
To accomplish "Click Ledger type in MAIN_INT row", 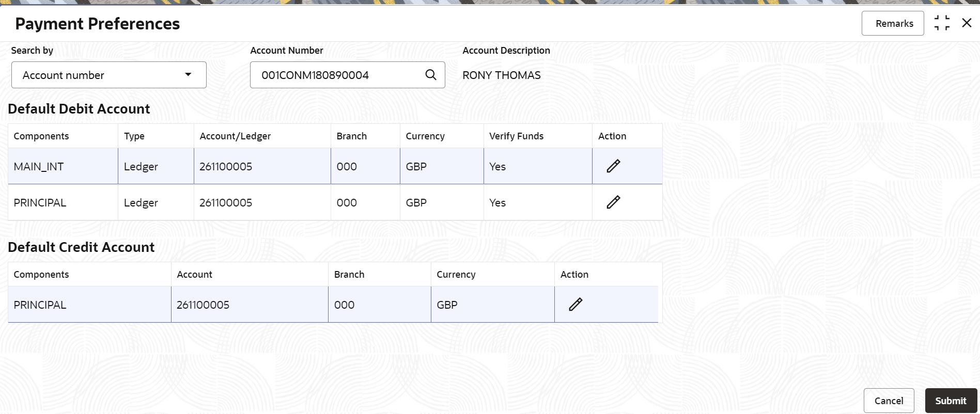I will pyautogui.click(x=141, y=167).
